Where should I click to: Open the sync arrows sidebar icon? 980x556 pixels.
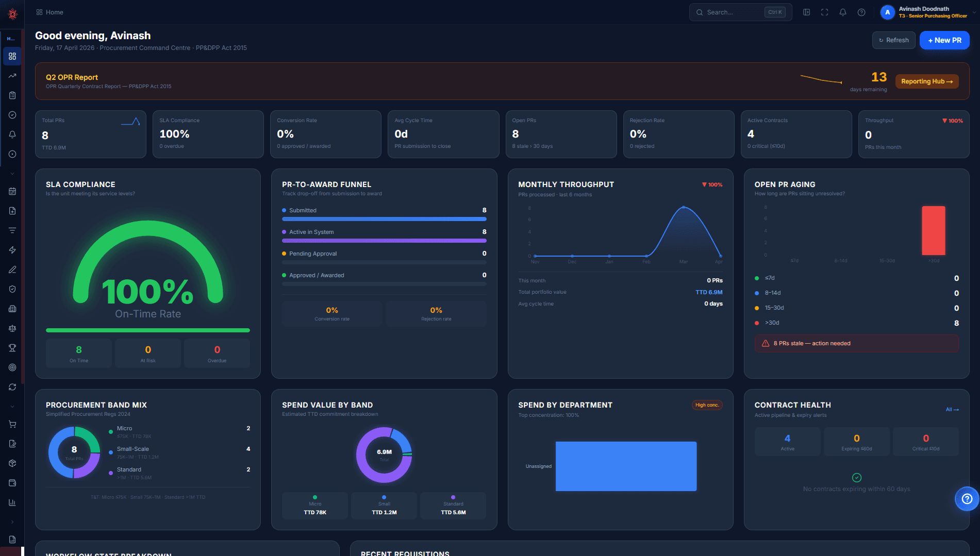(12, 387)
